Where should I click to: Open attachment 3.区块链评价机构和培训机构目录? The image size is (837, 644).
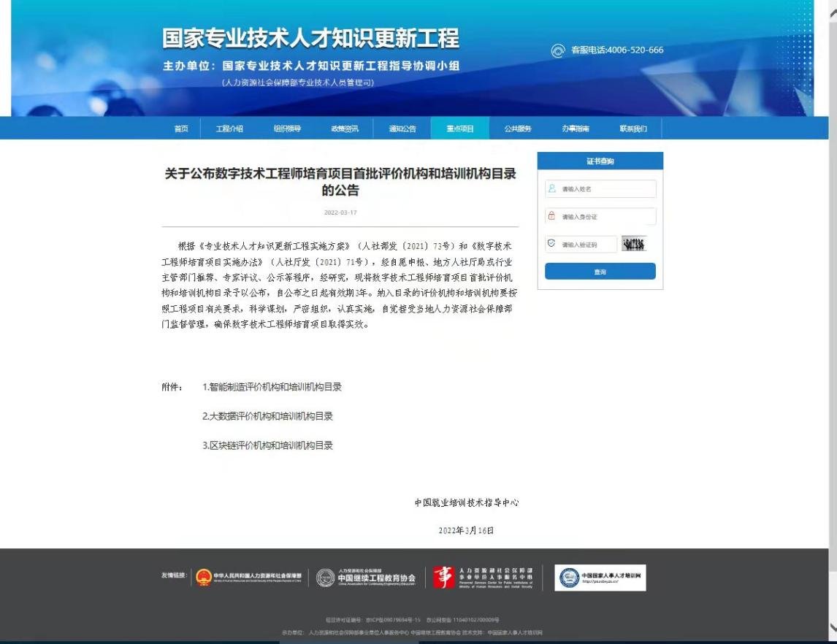point(267,445)
